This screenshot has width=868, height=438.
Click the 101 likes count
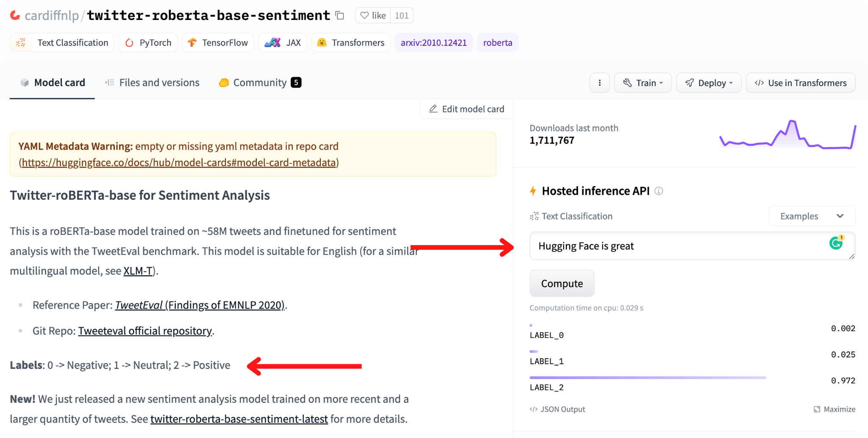pyautogui.click(x=402, y=16)
